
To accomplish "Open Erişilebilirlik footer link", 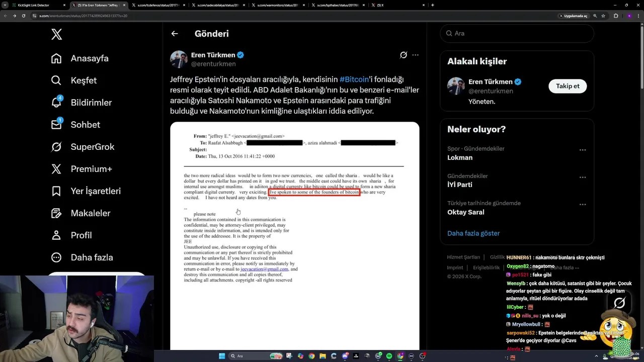I will pyautogui.click(x=486, y=267).
